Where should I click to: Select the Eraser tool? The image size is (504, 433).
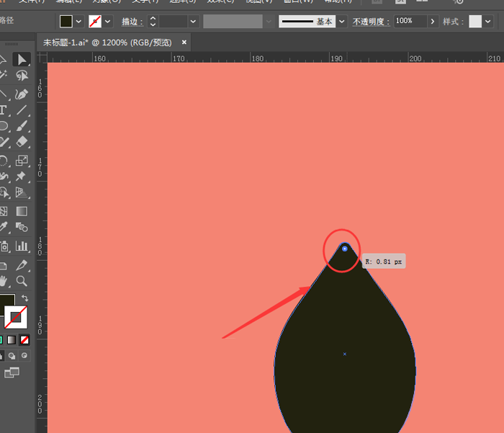coord(22,143)
